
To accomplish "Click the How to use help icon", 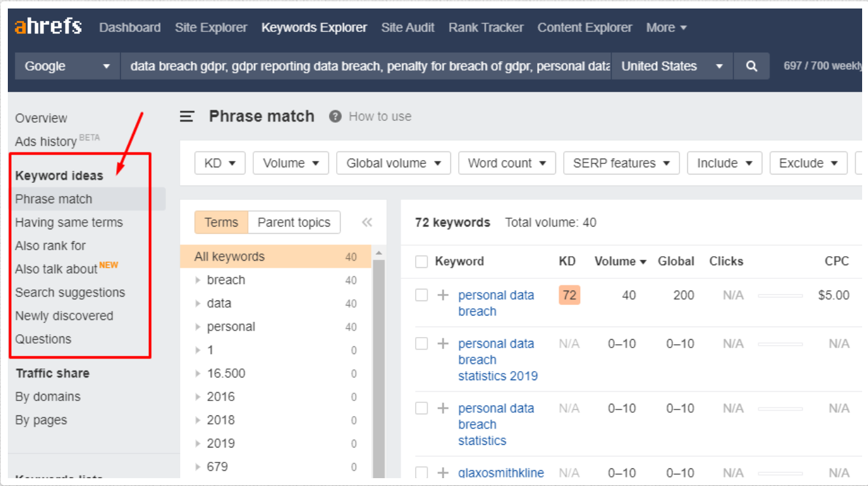I will (335, 116).
